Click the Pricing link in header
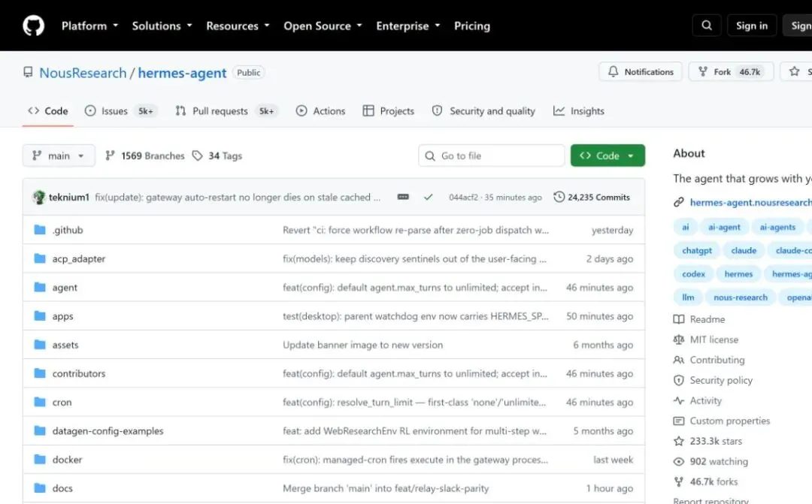Viewport: 812px width, 504px height. coord(471,26)
